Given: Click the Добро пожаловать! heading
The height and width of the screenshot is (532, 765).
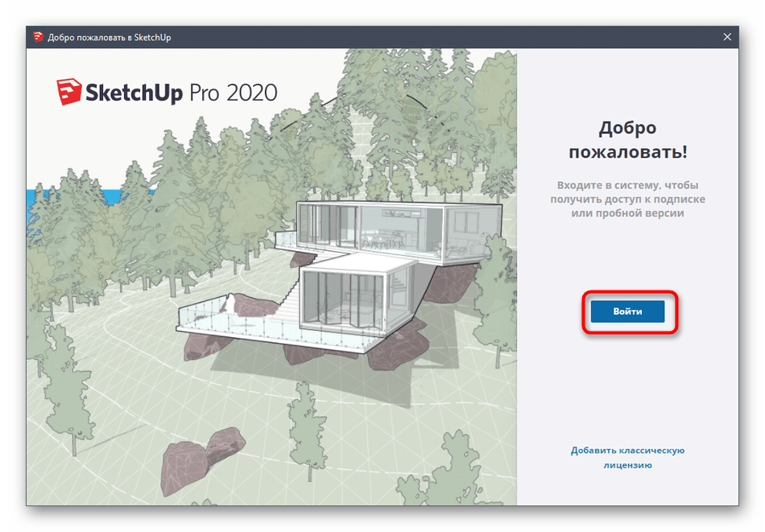Looking at the screenshot, I should (x=627, y=139).
